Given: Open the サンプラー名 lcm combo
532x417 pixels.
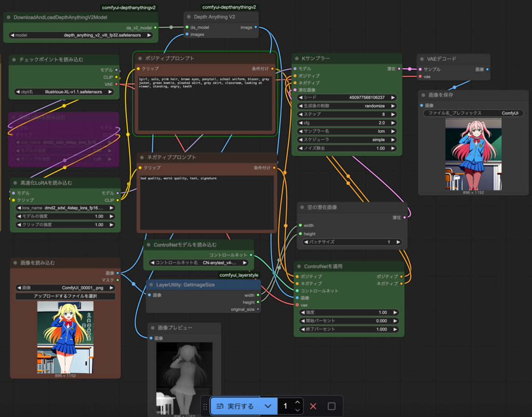Looking at the screenshot, I should (347, 131).
